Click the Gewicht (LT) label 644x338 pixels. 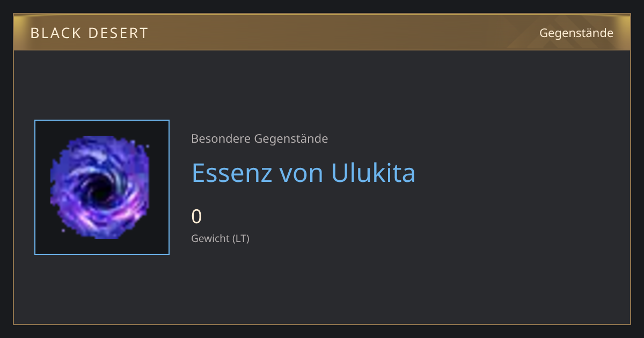tap(221, 238)
